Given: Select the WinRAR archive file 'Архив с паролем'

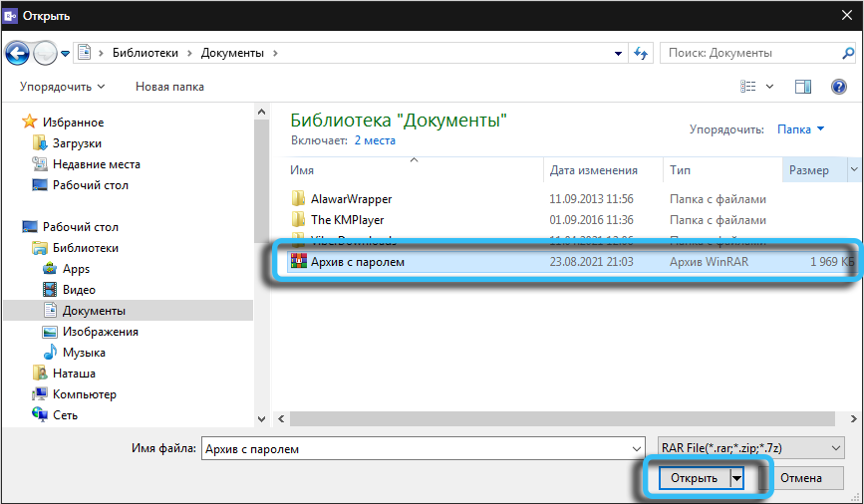Looking at the screenshot, I should coord(357,262).
